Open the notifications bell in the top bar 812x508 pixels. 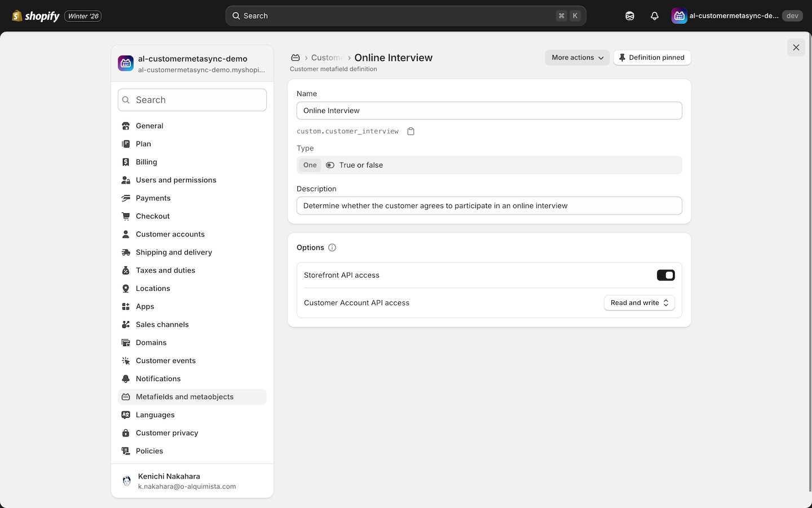point(654,16)
